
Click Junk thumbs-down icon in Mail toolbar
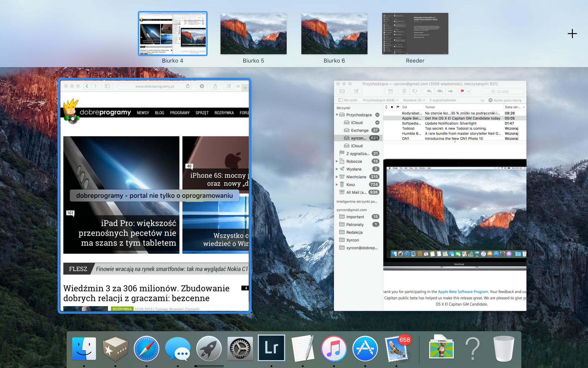415,91
